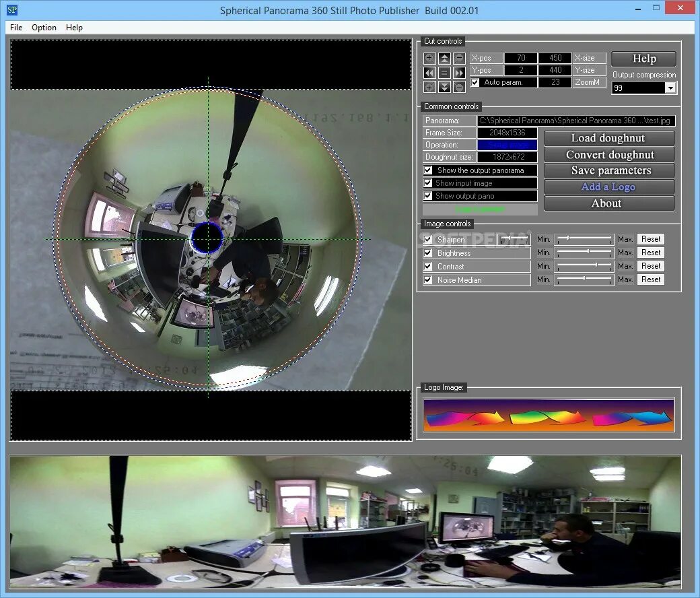
Task: Adjust the Noise Median slider
Action: click(584, 279)
